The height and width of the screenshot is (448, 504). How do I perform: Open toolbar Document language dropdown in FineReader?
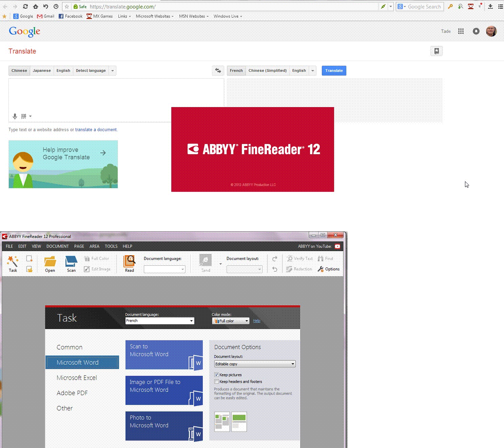(164, 269)
